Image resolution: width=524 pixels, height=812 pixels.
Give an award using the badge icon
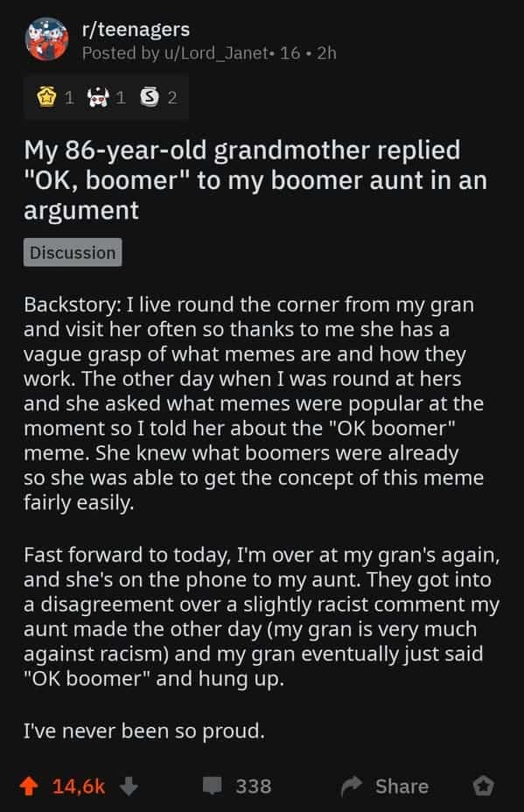pos(483,786)
